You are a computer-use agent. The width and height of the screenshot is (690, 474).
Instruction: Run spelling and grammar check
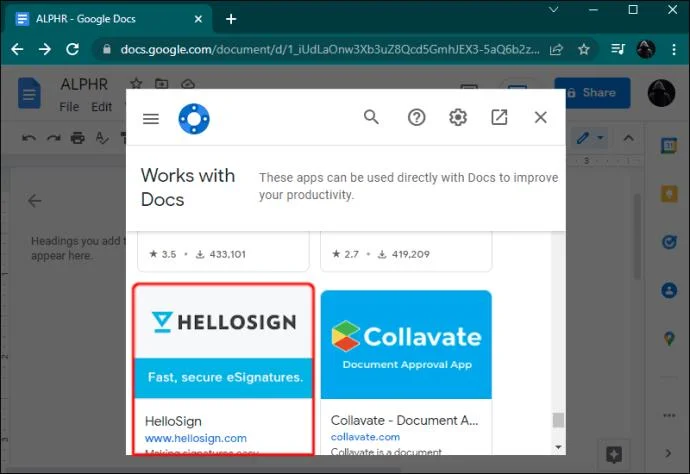(102, 138)
